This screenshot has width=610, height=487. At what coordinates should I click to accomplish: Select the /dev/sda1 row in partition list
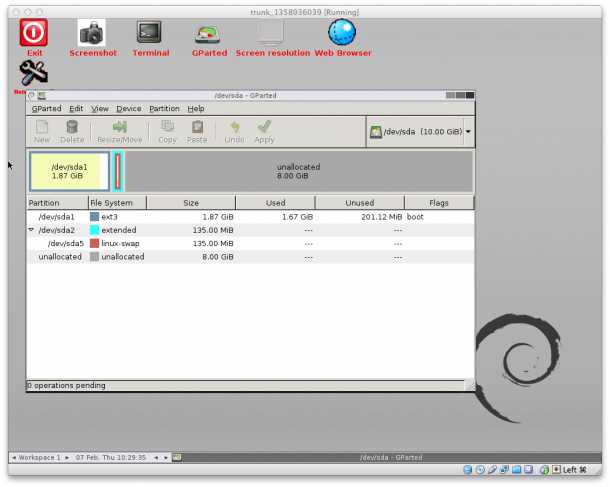[251, 217]
